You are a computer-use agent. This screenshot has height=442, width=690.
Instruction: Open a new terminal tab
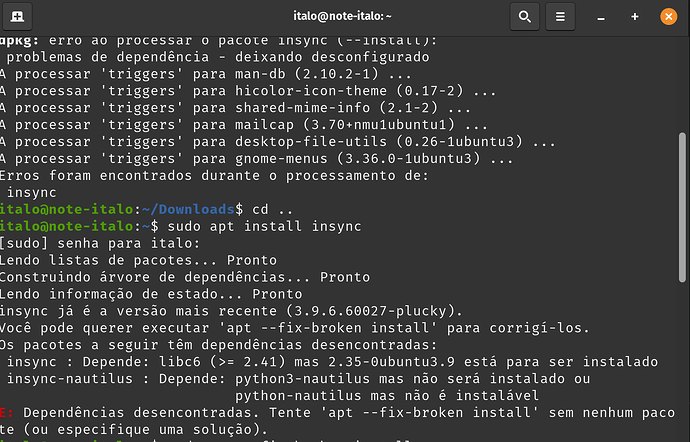click(17, 17)
